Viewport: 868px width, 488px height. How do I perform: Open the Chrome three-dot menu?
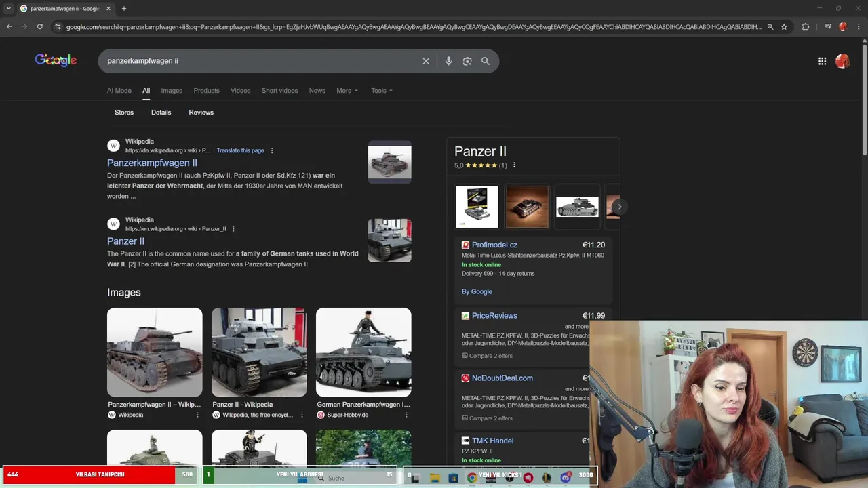click(x=858, y=26)
